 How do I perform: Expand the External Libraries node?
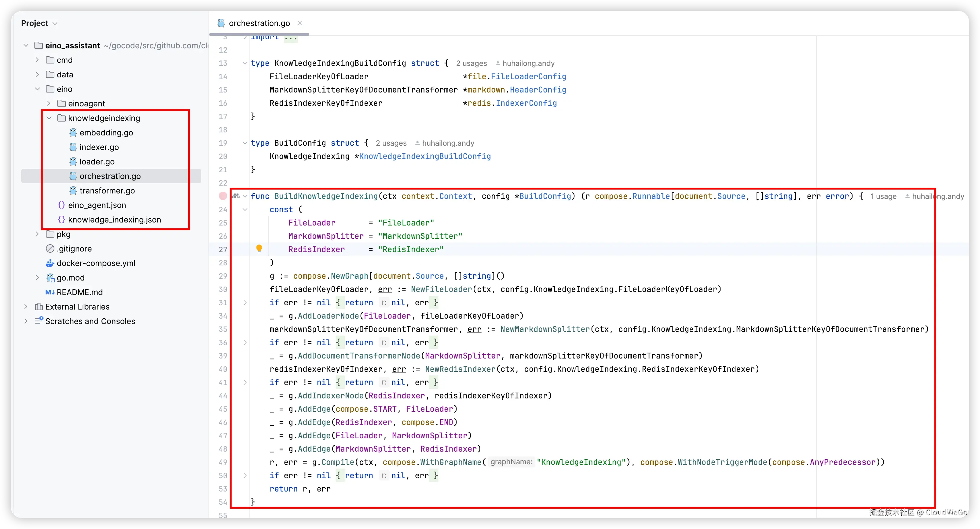tap(26, 307)
